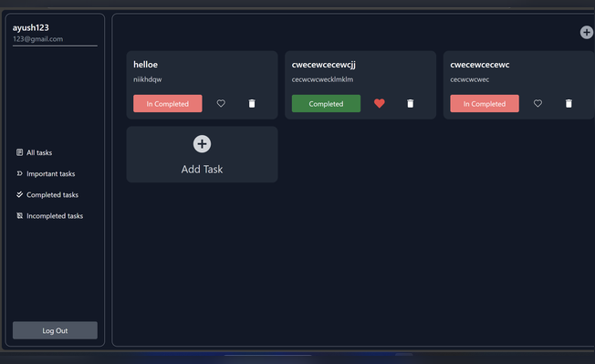Delete the helloe task with trash icon
595x364 pixels.
pos(252,103)
